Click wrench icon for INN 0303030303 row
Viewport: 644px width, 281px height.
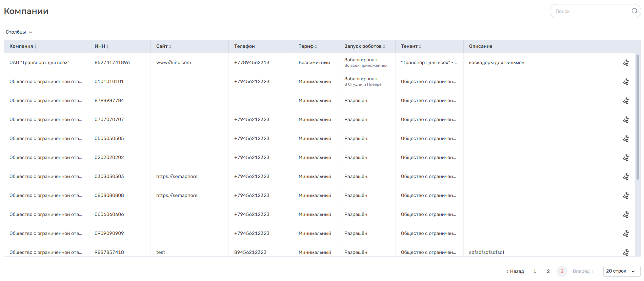click(x=626, y=177)
